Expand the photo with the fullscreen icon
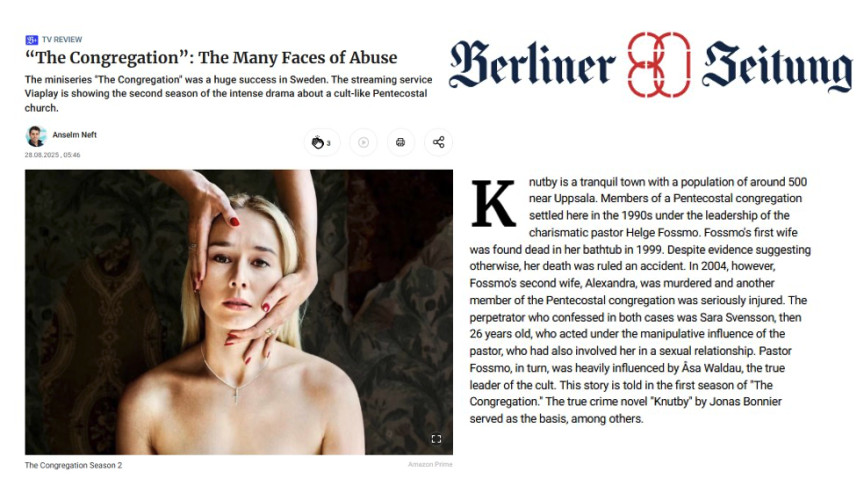The image size is (864, 486). 436,439
